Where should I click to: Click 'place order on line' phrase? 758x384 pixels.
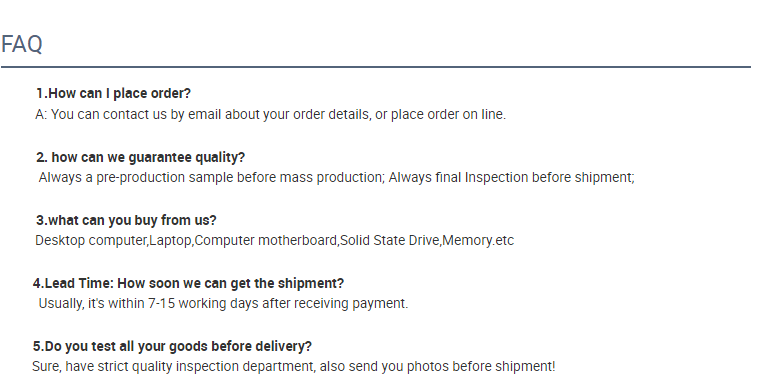click(448, 115)
